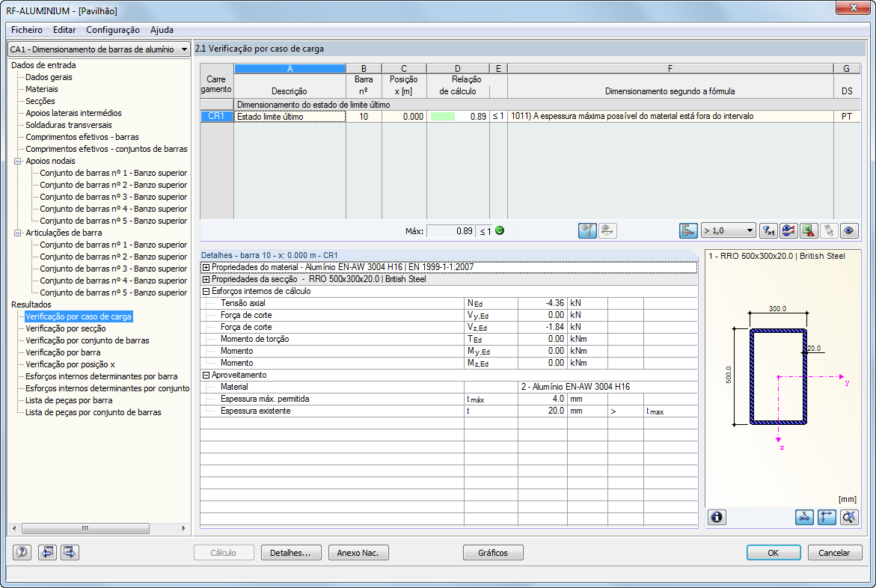
Task: Click the green 0.89 ratio bar cell
Action: (458, 116)
